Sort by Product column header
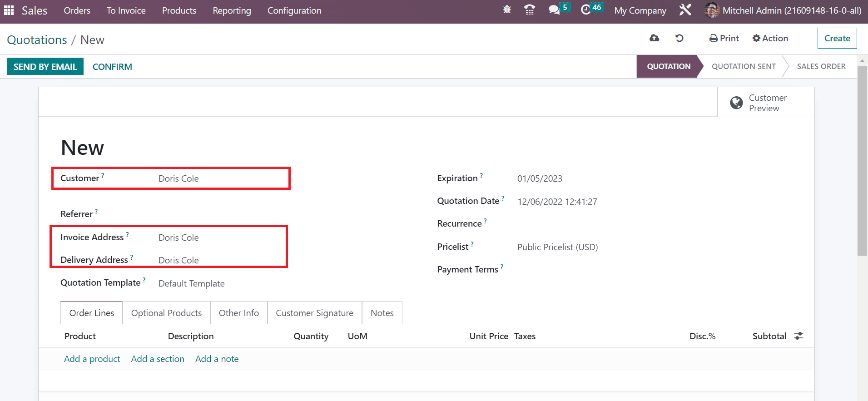 pyautogui.click(x=80, y=336)
